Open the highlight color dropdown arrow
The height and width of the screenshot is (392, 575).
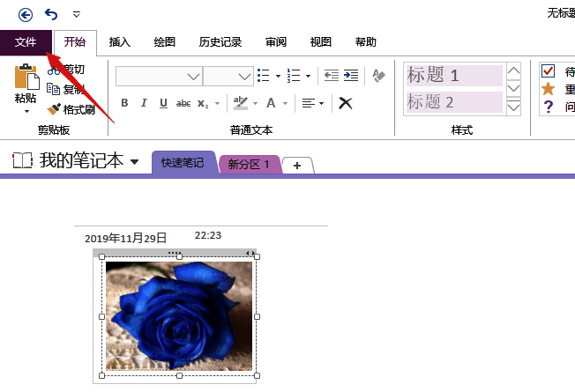(255, 104)
